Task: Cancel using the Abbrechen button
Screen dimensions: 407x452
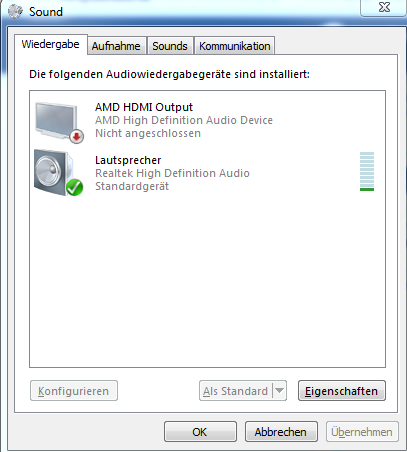Action: pyautogui.click(x=281, y=432)
